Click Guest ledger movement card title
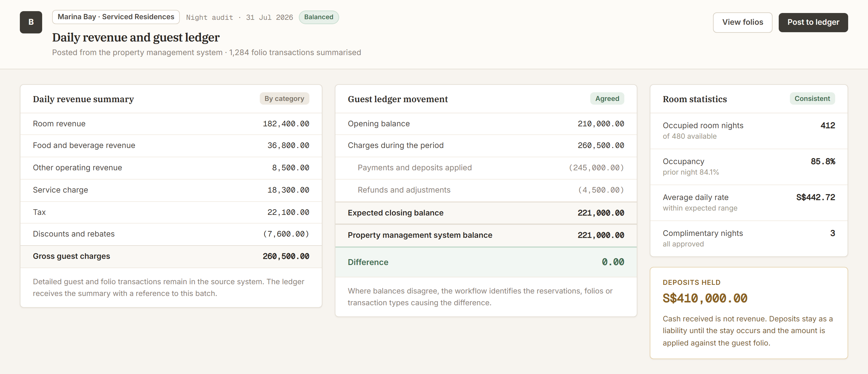Image resolution: width=868 pixels, height=374 pixels. 398,99
